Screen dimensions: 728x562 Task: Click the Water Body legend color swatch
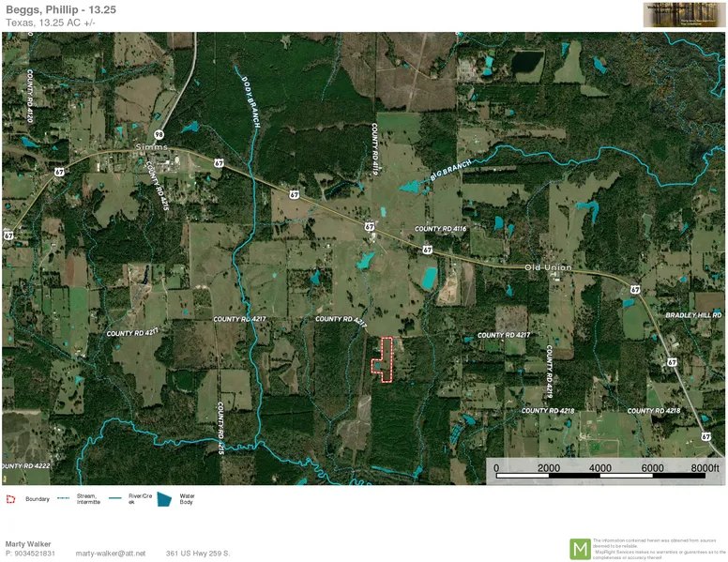point(165,498)
